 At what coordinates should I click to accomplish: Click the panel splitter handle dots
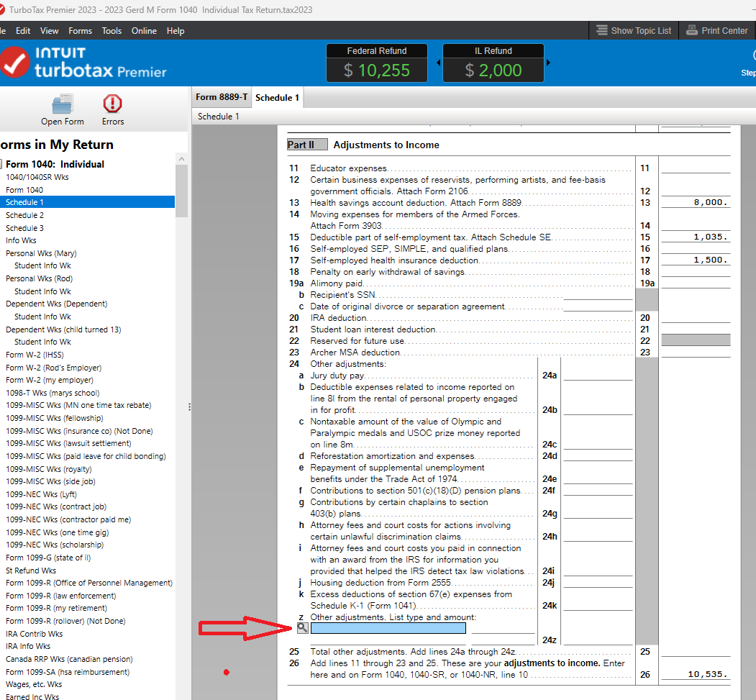pyautogui.click(x=189, y=407)
